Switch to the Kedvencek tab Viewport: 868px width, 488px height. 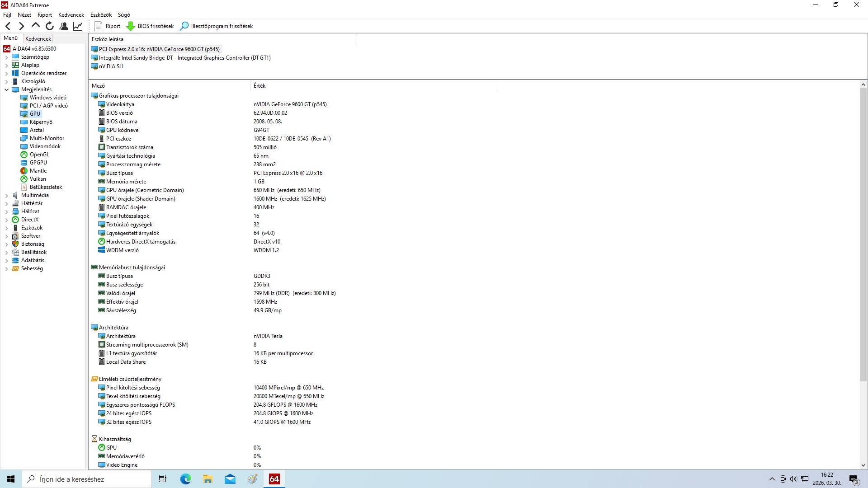pyautogui.click(x=38, y=39)
